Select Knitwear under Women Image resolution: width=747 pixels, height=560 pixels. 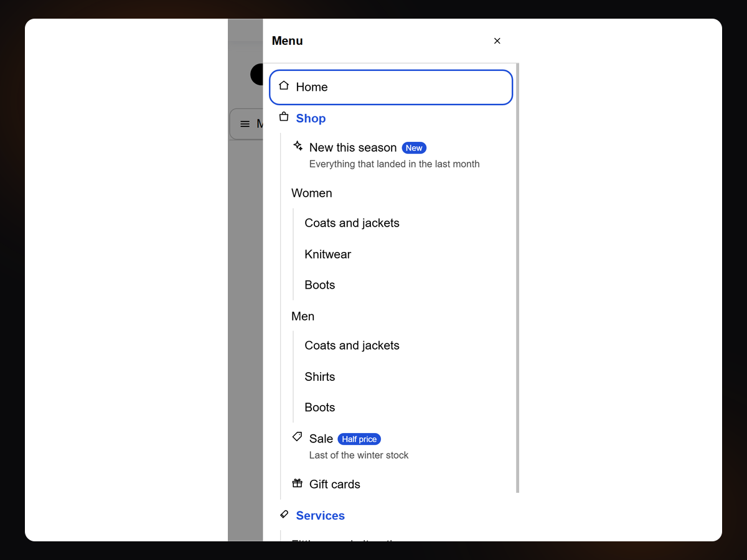click(x=327, y=254)
